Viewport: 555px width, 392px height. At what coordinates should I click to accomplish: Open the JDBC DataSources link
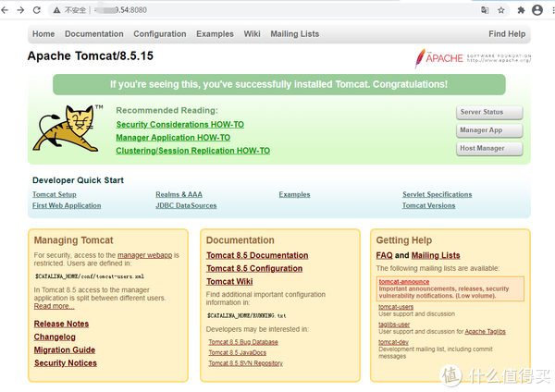pos(186,205)
